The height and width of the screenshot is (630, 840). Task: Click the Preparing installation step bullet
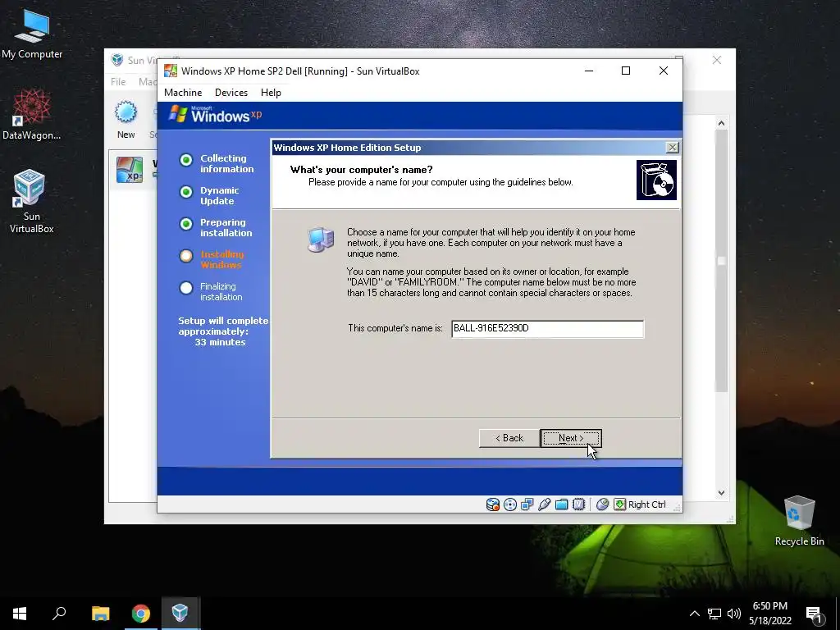pos(186,224)
